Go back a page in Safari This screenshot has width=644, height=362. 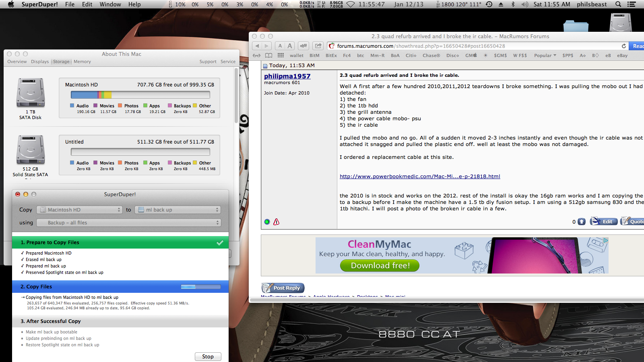pos(257,46)
